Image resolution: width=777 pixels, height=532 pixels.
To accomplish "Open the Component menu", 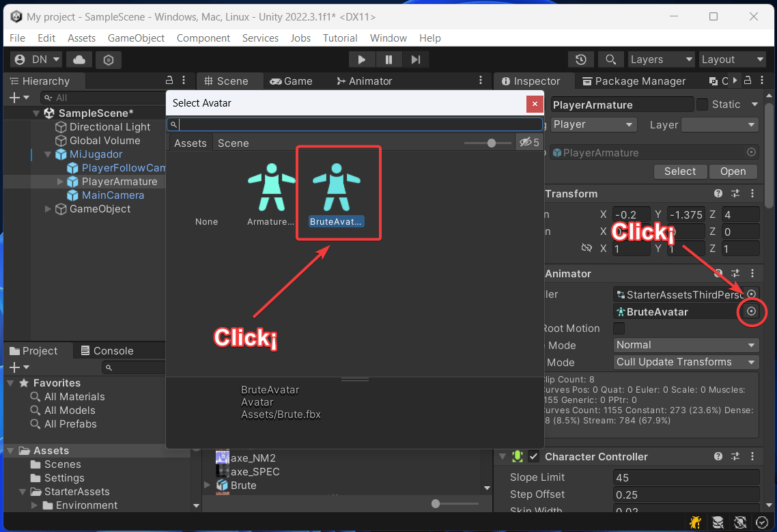I will tap(203, 38).
